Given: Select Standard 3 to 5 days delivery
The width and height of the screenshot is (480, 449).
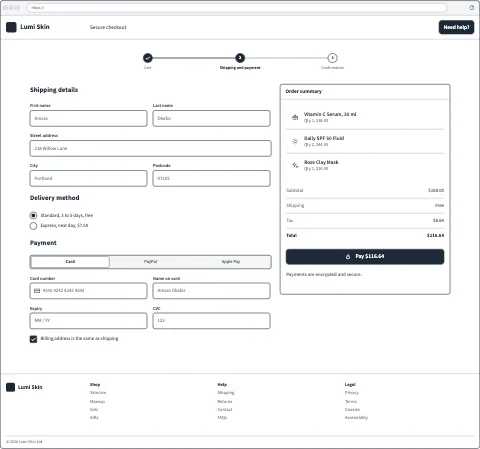Looking at the screenshot, I should point(33,215).
